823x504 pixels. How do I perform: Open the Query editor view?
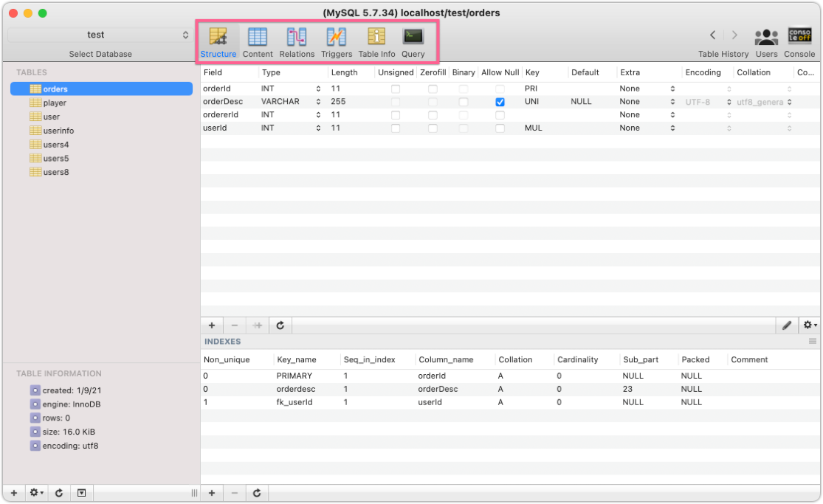[413, 42]
